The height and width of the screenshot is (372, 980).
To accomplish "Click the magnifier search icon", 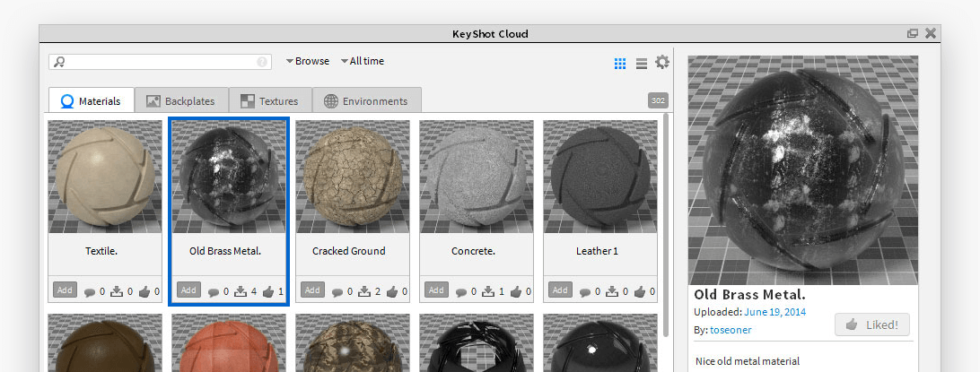I will click(59, 62).
